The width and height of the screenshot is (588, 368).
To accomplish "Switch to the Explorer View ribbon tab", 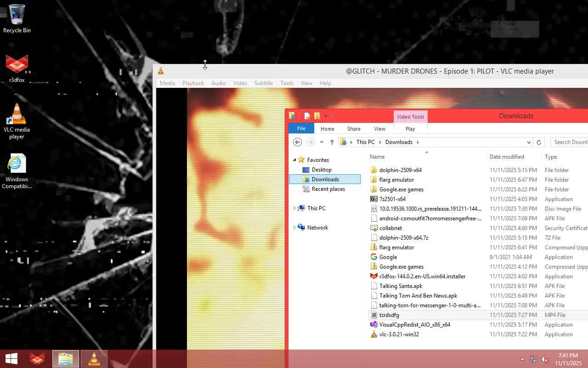I will tap(379, 129).
